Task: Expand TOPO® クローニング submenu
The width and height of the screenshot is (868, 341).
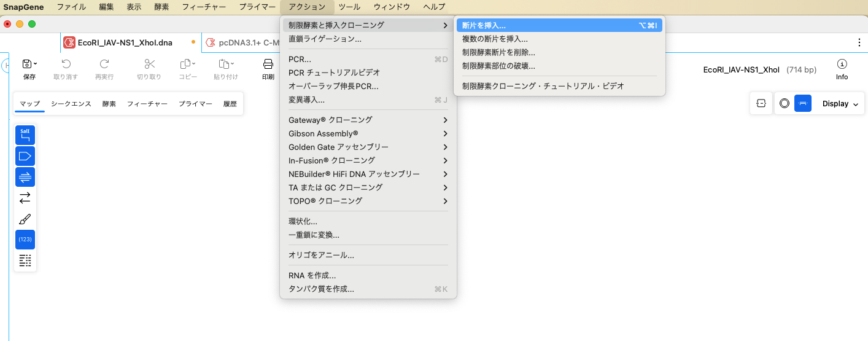Action: [368, 201]
